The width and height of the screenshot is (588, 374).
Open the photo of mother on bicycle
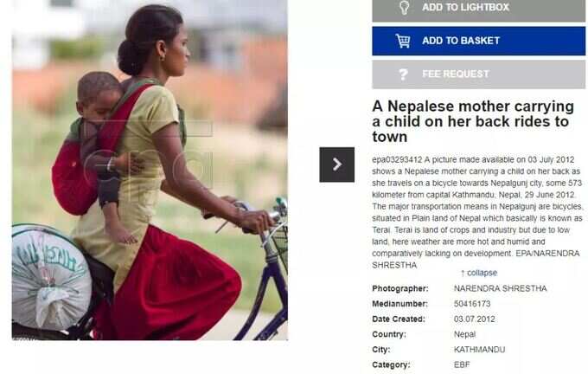coord(150,170)
